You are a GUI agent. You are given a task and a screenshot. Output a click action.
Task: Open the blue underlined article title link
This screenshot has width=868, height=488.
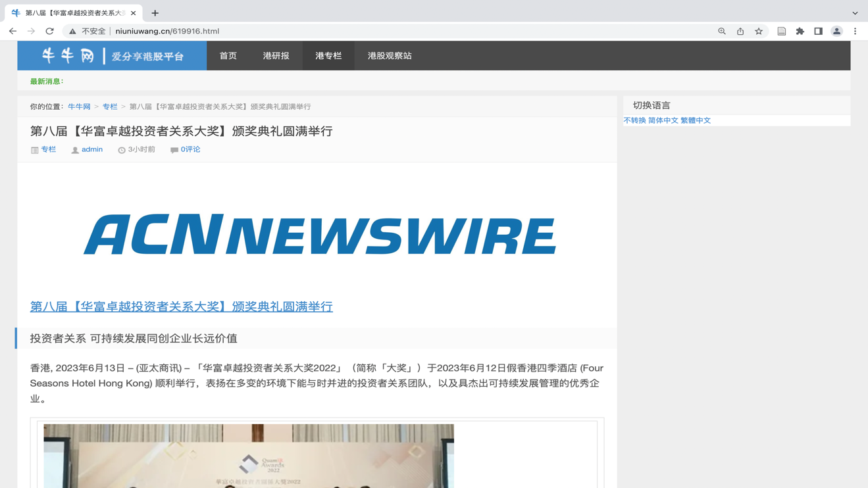click(182, 306)
